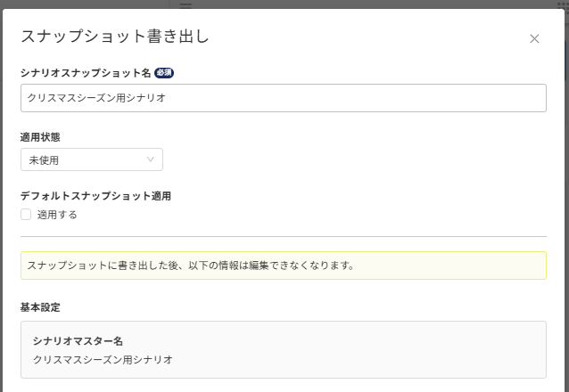The image size is (569, 392).
Task: Click the yellow snapshot warning banner
Action: [x=283, y=265]
